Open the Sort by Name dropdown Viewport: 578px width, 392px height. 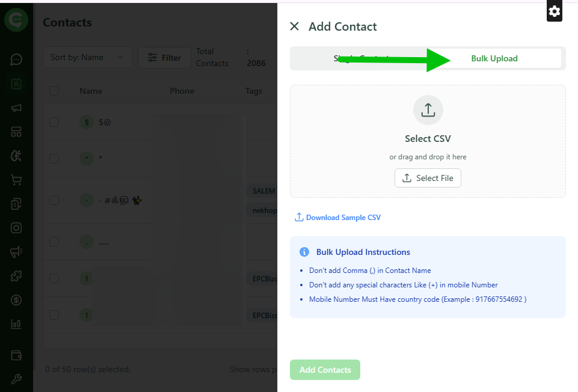pyautogui.click(x=87, y=57)
